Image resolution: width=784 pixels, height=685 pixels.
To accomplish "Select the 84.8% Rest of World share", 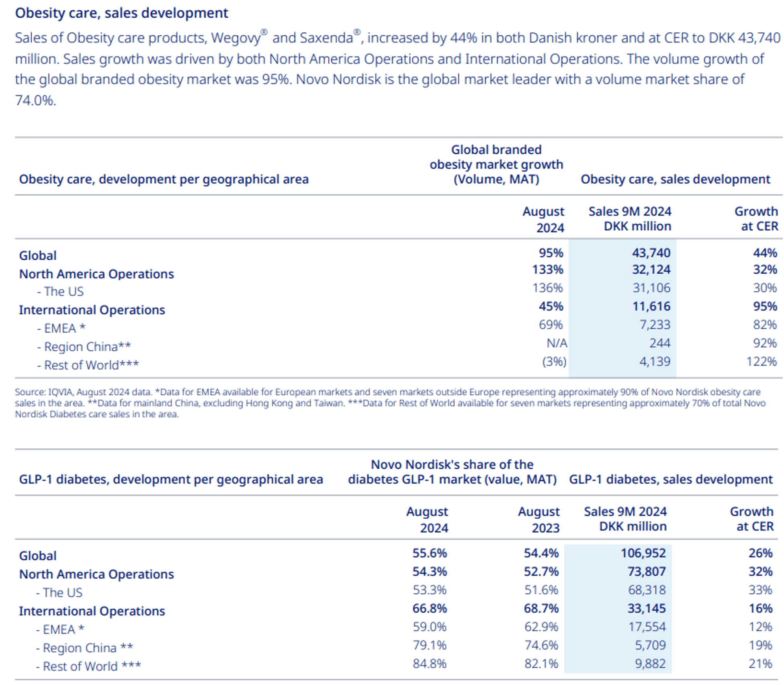I will 430,664.
